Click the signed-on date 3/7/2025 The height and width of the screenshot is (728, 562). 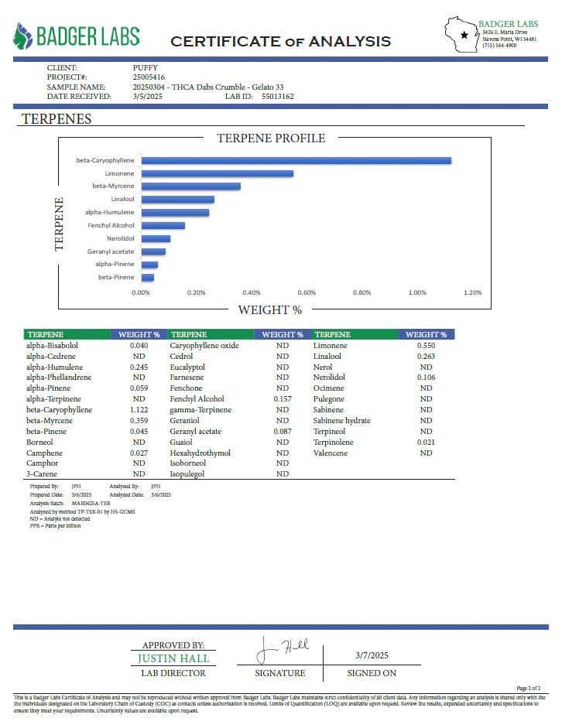(372, 655)
